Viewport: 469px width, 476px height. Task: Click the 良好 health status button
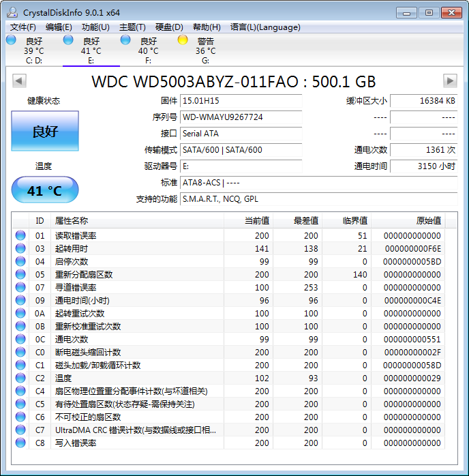pyautogui.click(x=45, y=132)
